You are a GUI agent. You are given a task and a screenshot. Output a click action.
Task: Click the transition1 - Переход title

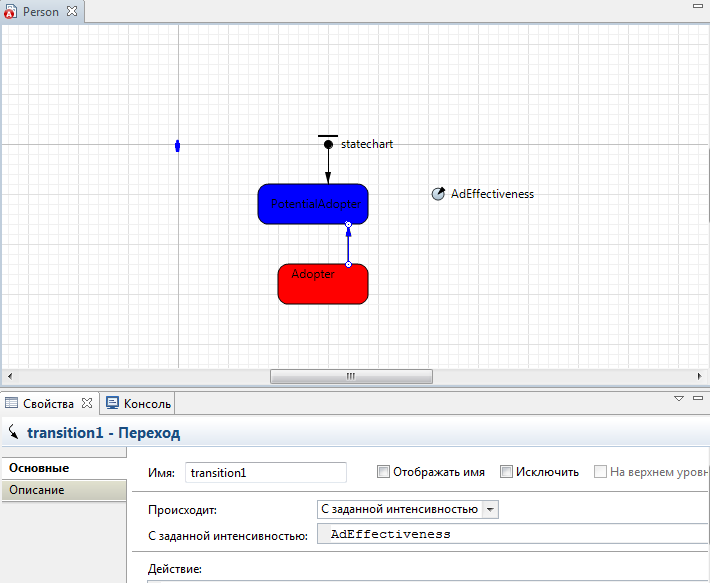point(104,433)
